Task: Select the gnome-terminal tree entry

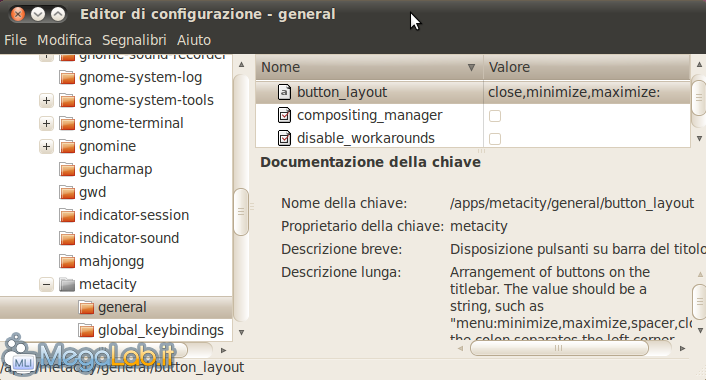Action: pyautogui.click(x=131, y=123)
